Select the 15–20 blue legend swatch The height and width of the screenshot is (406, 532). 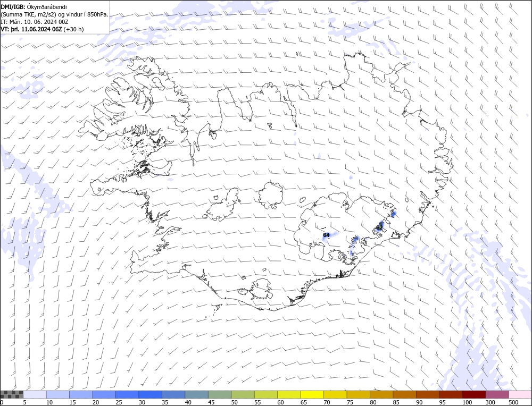pyautogui.click(x=81, y=394)
